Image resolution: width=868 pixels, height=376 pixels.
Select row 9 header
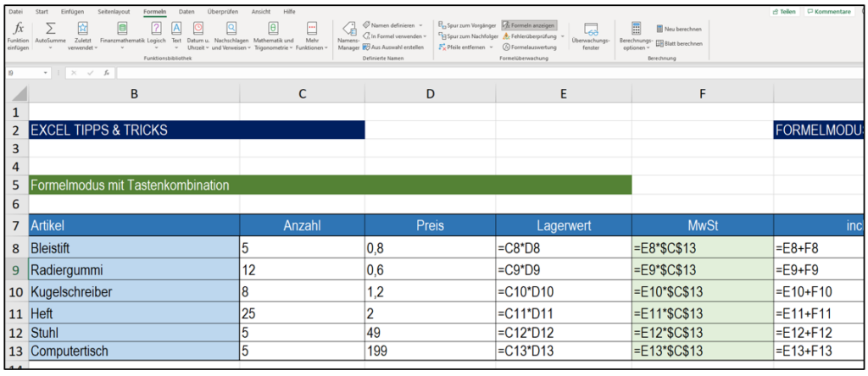tap(16, 270)
